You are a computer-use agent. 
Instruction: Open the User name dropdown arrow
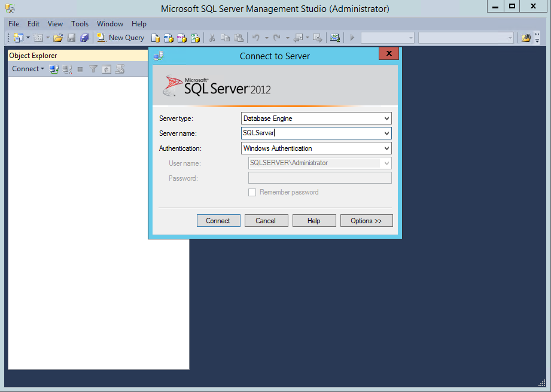coord(386,163)
